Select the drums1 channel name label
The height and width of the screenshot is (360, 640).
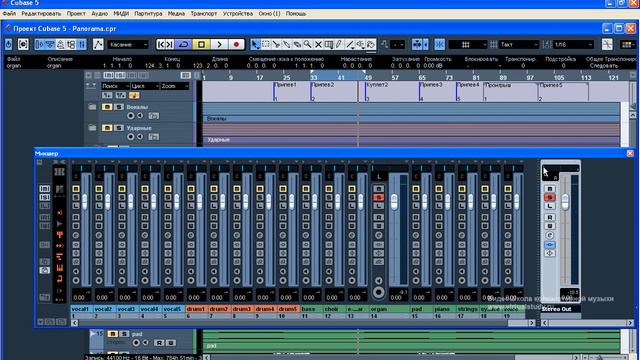[197, 309]
